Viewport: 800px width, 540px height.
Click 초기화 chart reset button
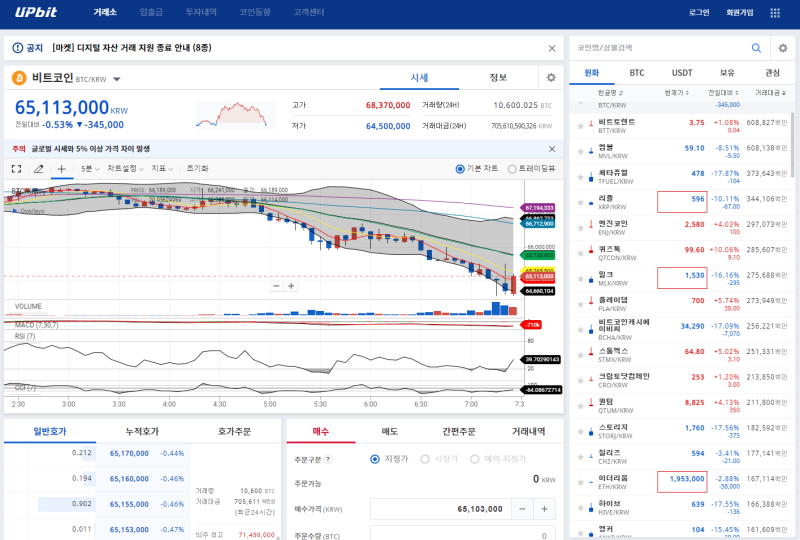click(197, 169)
